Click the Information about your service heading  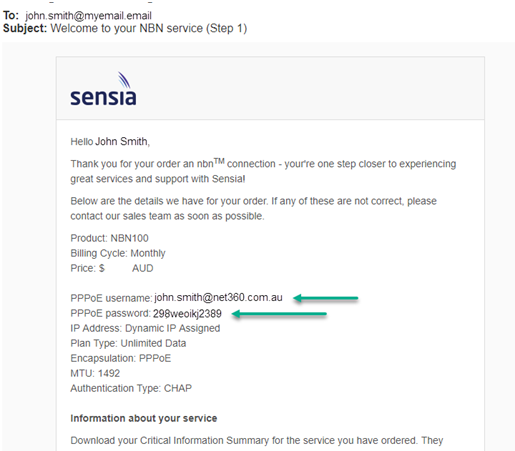coord(144,418)
